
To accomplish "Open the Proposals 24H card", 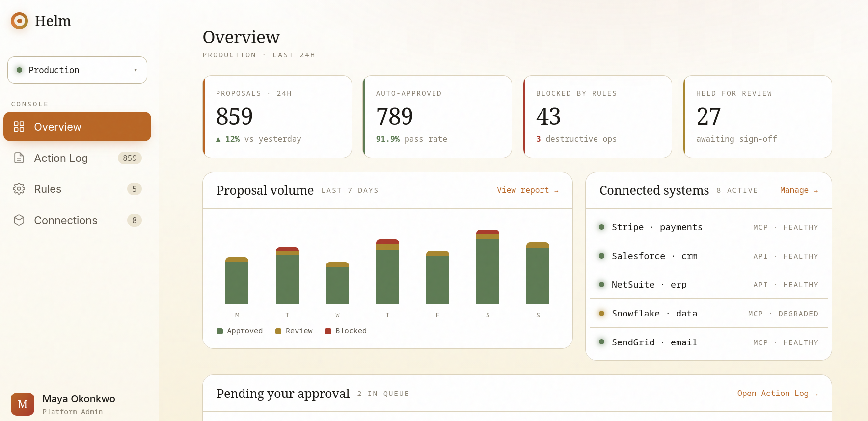I will 277,116.
